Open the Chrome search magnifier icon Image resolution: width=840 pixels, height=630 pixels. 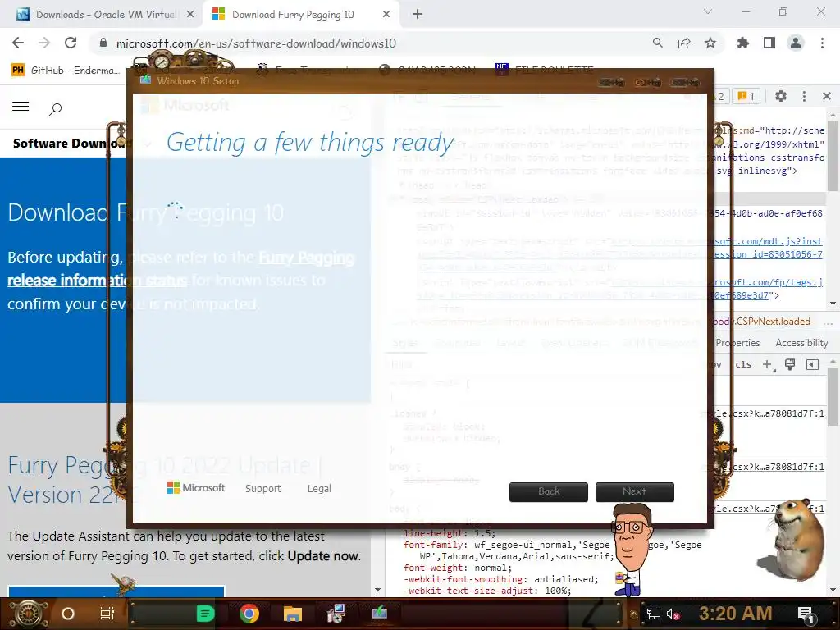[x=657, y=43]
